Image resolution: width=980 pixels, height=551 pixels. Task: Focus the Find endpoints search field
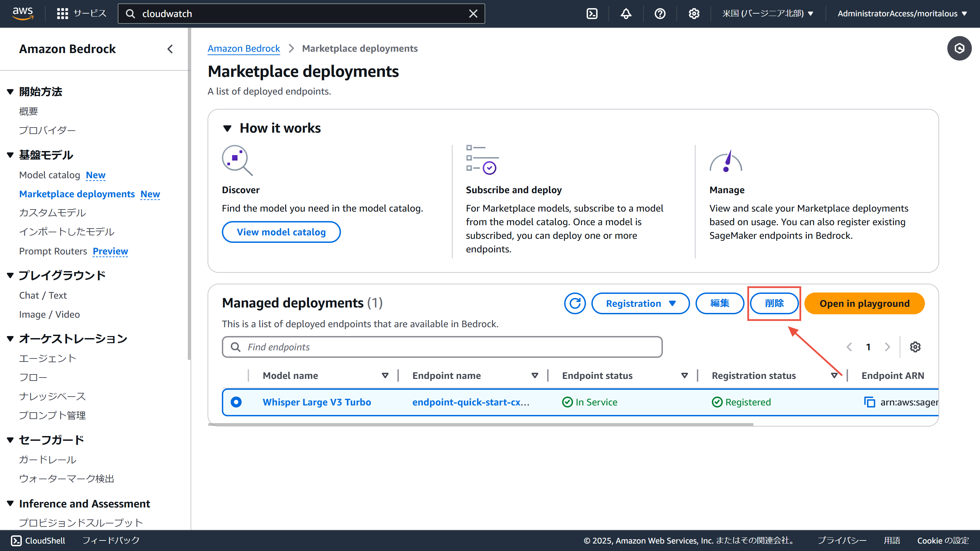442,347
